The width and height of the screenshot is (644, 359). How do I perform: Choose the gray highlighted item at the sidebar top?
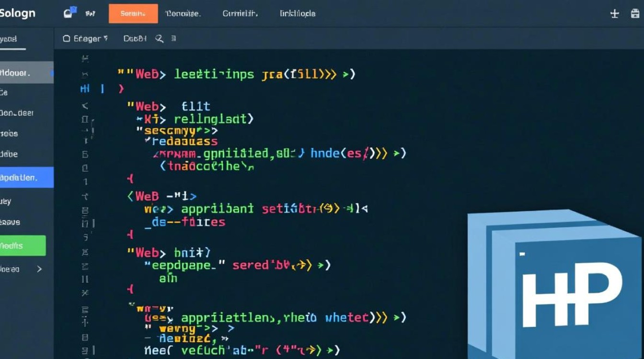26,73
